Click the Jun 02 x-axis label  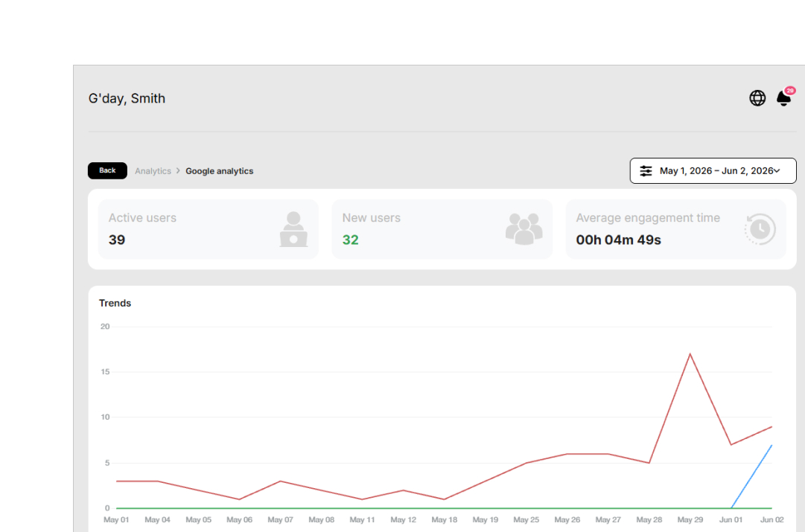coord(771,519)
